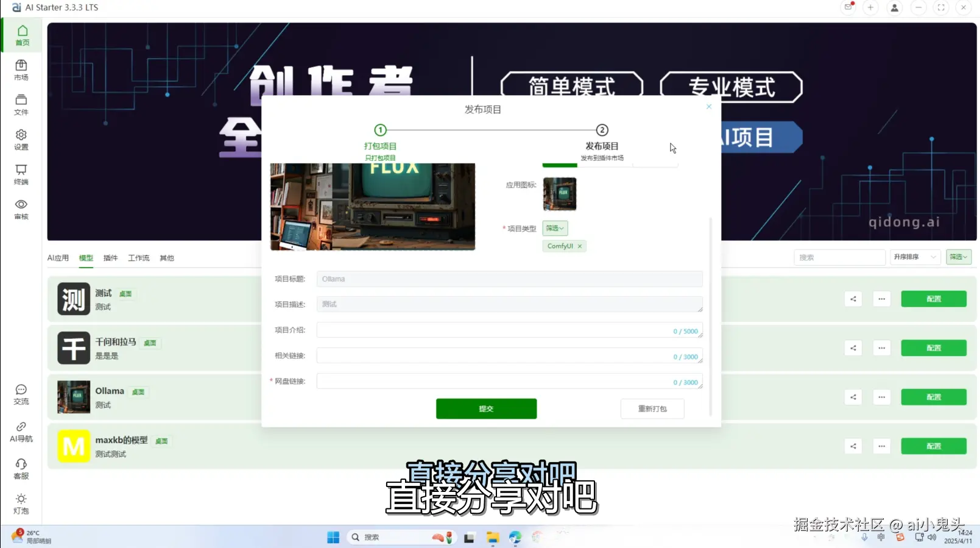Remove the ComfyUI tag with its x
Screen dimensions: 980x548
(580, 246)
